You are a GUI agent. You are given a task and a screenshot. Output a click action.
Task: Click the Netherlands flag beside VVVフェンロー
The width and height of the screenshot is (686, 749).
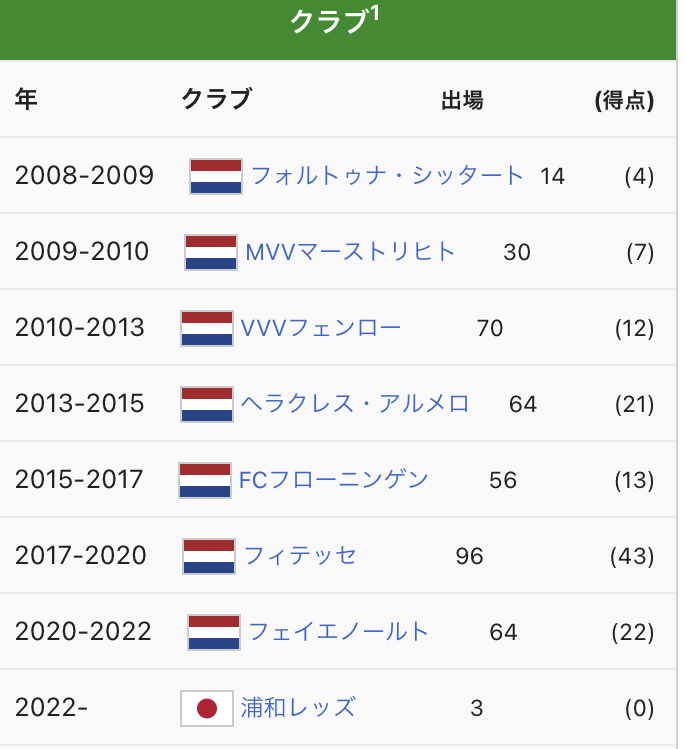coord(207,328)
